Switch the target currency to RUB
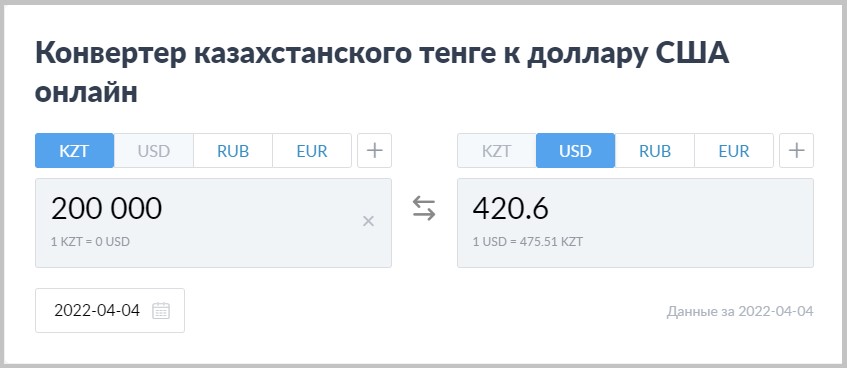Screen dimensions: 847x368 [x=655, y=150]
